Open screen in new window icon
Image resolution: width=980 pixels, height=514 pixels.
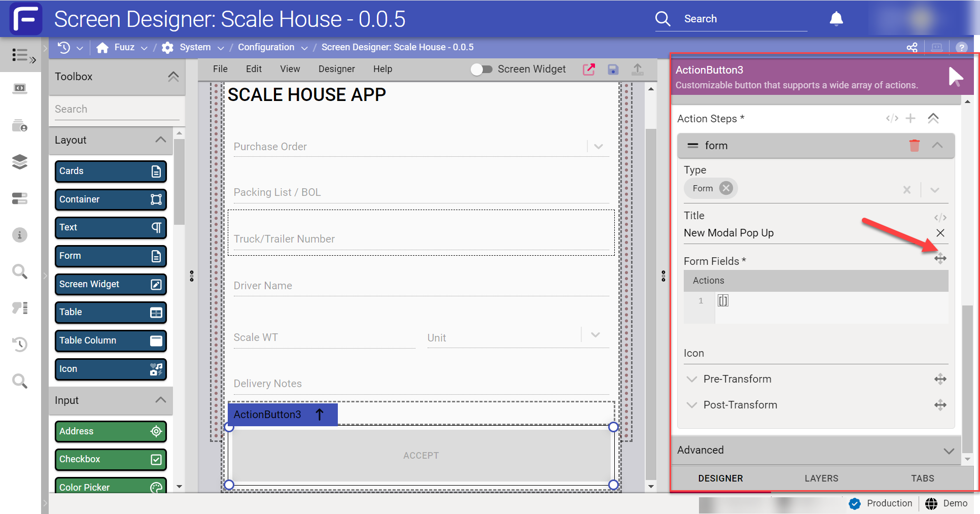(589, 70)
